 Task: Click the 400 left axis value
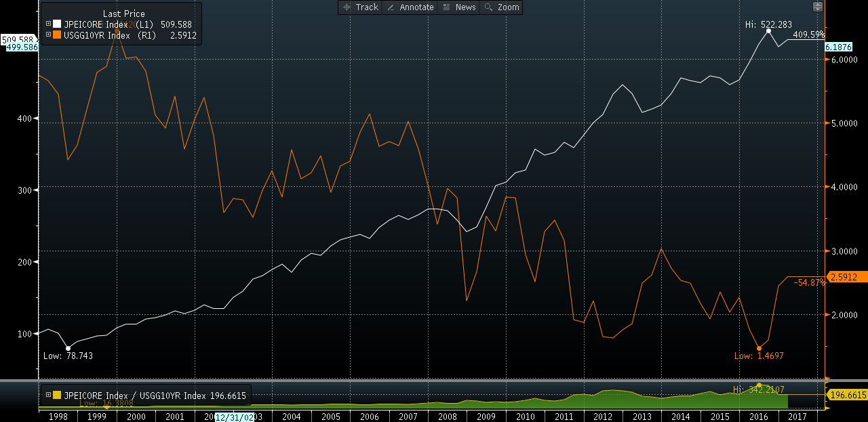24,119
